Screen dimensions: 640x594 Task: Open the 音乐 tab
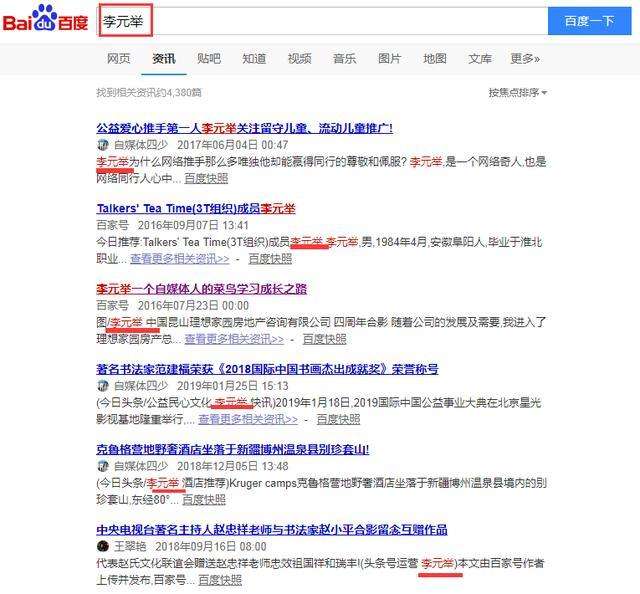(x=344, y=59)
